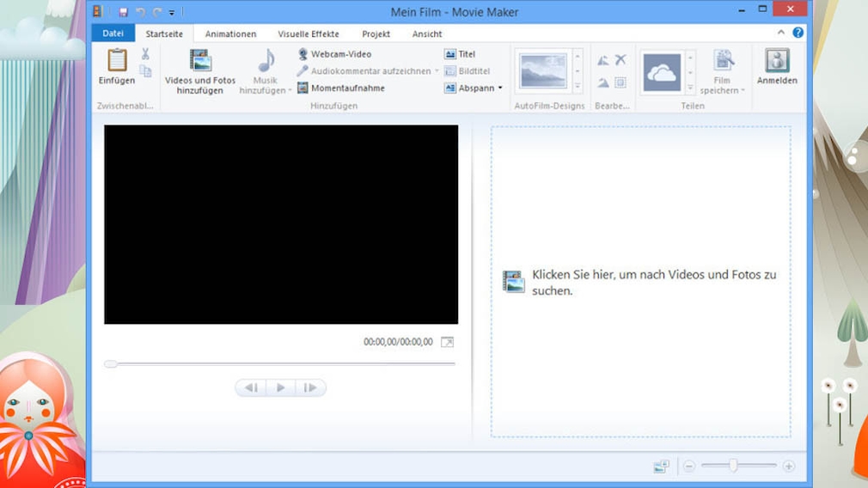Play the preview video
The width and height of the screenshot is (868, 488).
281,387
